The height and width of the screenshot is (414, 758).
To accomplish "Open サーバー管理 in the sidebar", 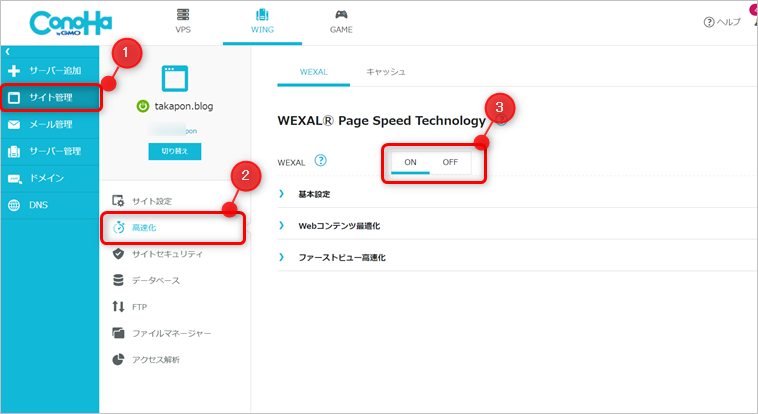I will pyautogui.click(x=50, y=151).
